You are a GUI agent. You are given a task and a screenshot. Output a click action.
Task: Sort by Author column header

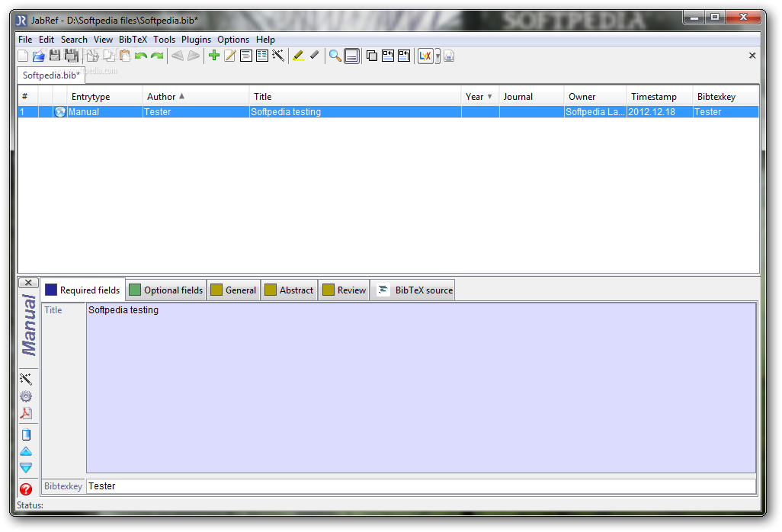pyautogui.click(x=195, y=96)
